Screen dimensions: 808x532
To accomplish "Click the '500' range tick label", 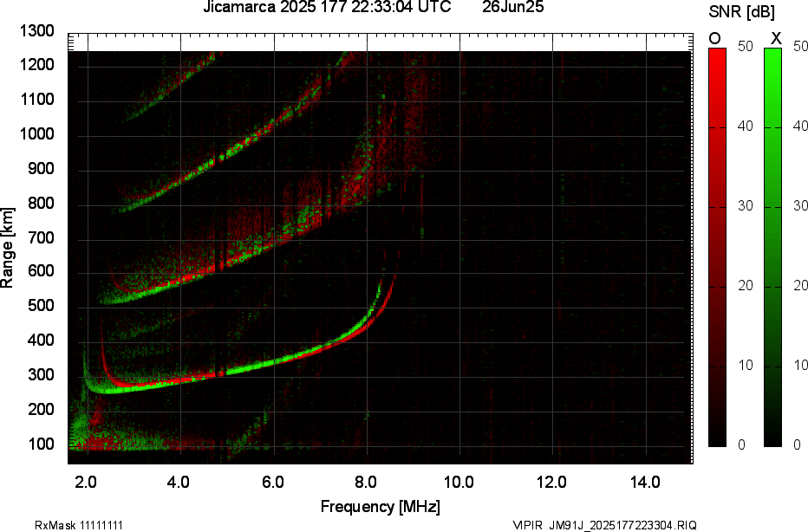I will (x=40, y=306).
